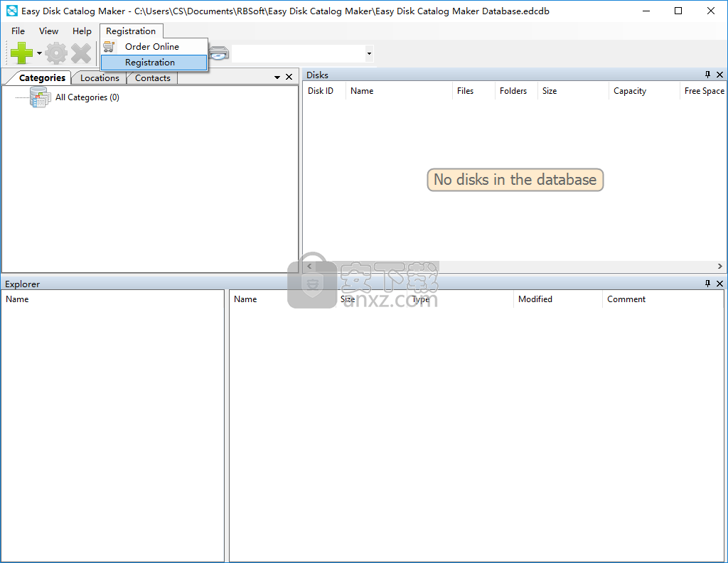This screenshot has width=728, height=563.
Task: Sort disks by Folders column
Action: coord(516,91)
